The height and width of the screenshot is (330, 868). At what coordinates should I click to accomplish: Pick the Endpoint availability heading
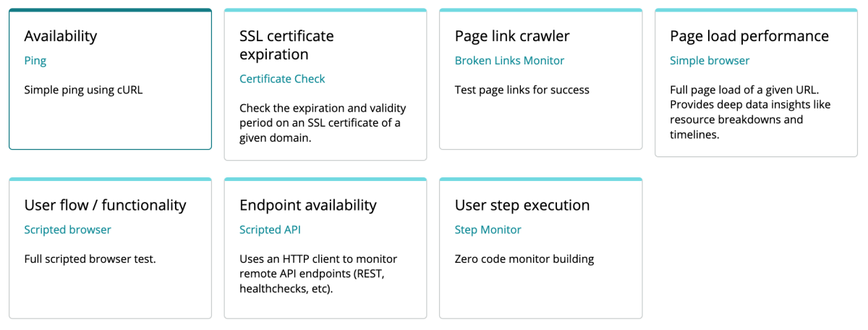(x=308, y=206)
